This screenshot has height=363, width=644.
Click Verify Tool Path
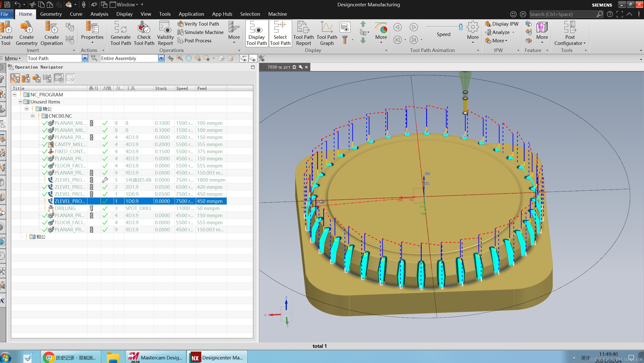point(198,24)
